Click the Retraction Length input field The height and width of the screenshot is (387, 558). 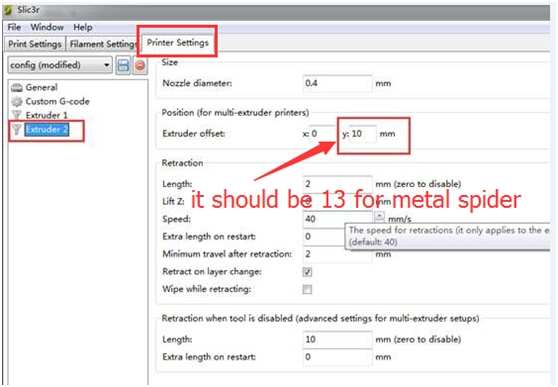[337, 184]
